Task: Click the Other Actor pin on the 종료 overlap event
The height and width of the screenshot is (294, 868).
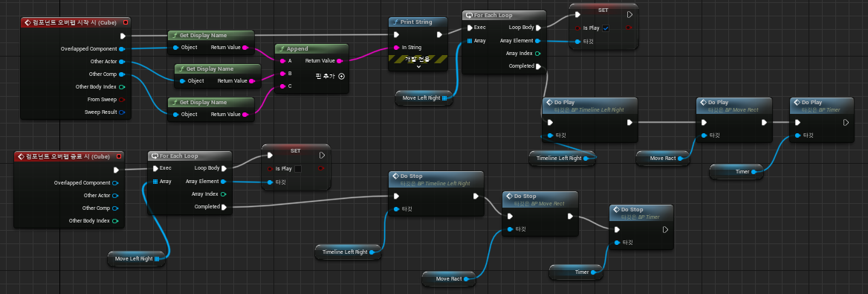Action: click(114, 195)
